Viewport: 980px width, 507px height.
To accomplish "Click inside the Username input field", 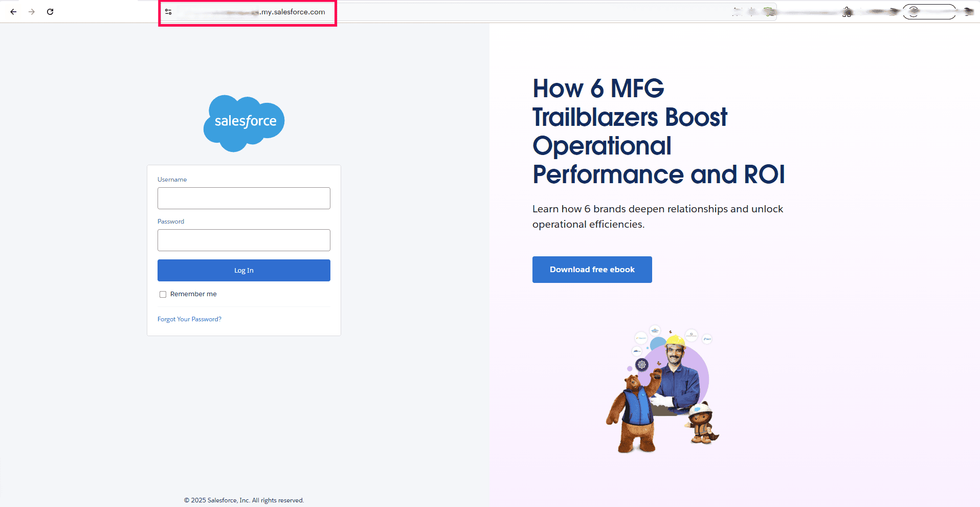I will [x=243, y=198].
